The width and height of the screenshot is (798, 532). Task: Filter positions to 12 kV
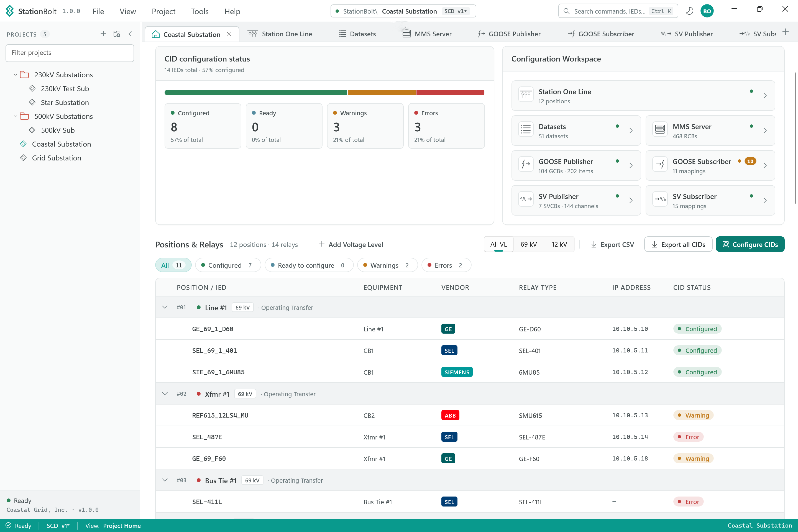(x=559, y=244)
